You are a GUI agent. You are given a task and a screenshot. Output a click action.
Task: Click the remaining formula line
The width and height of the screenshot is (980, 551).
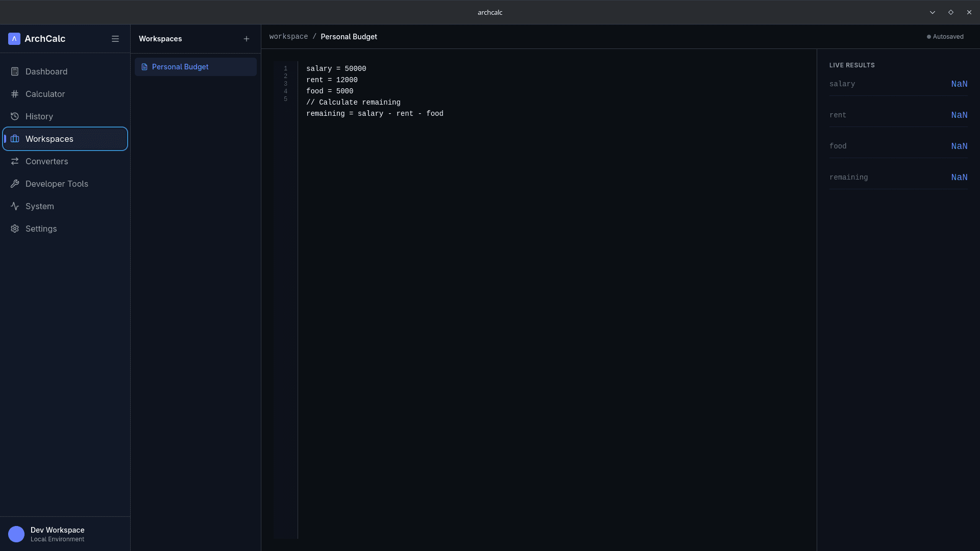[375, 113]
